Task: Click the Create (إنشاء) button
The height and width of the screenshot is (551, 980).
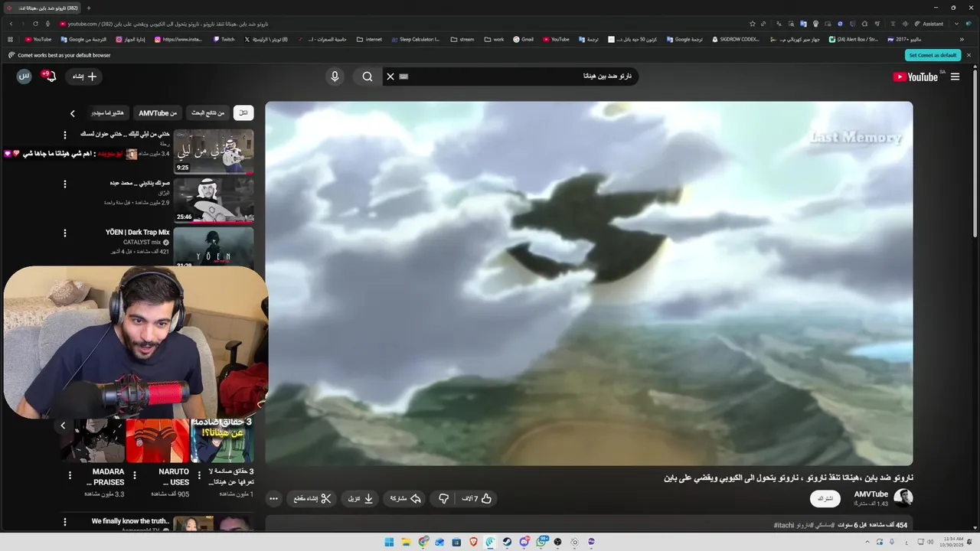Action: pos(85,77)
